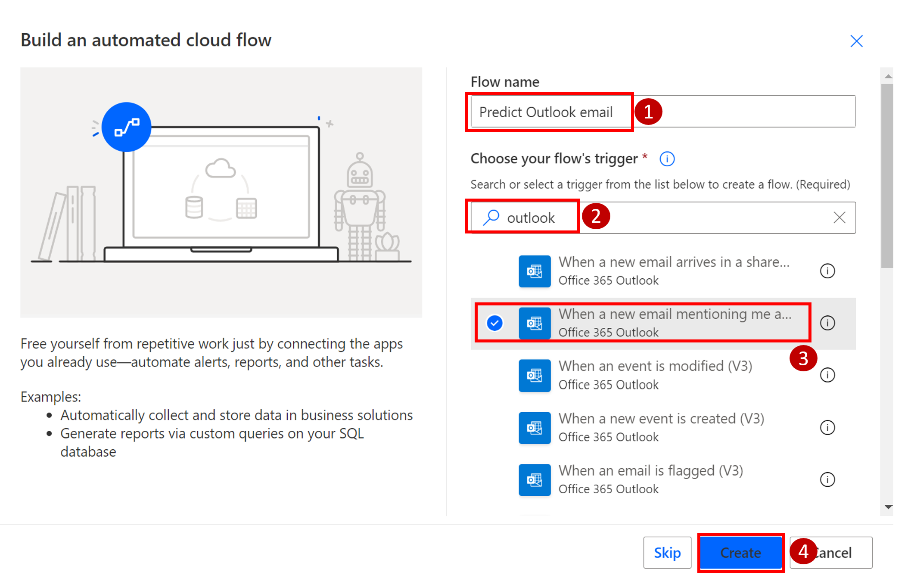This screenshot has height=588, width=914.
Task: View info for "When a new event is created (V3)"
Action: [x=827, y=427]
